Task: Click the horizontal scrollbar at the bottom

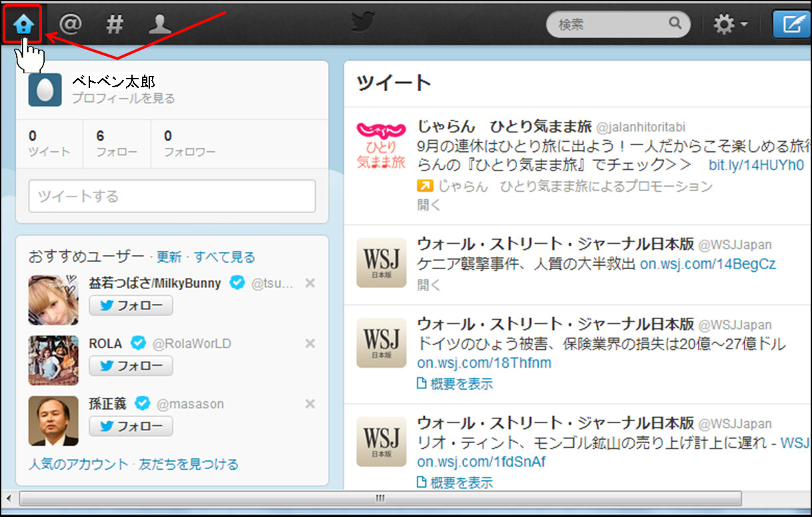Action: (380, 498)
